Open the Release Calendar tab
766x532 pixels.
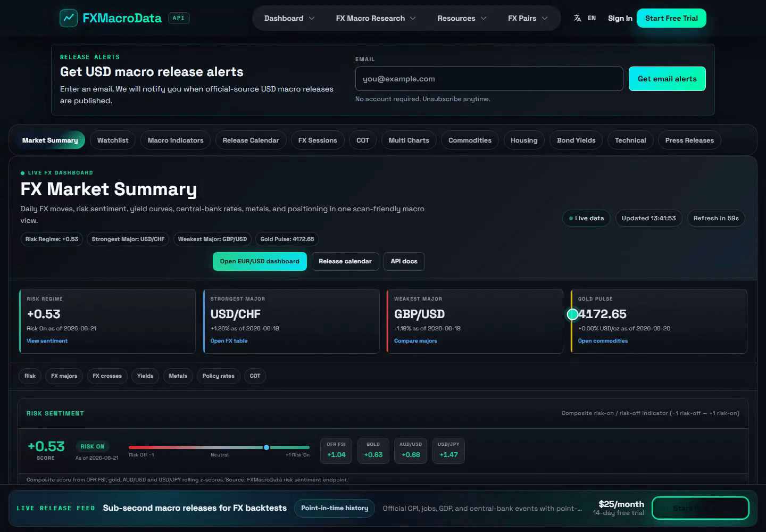251,140
